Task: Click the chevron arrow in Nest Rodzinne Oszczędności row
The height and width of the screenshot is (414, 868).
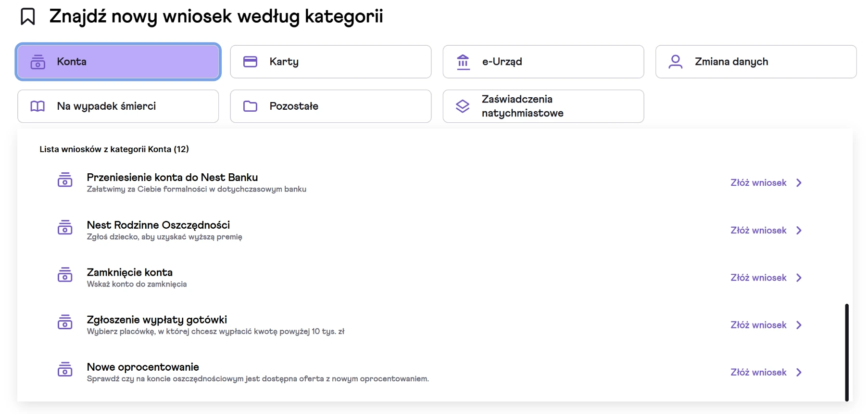Action: [799, 231]
